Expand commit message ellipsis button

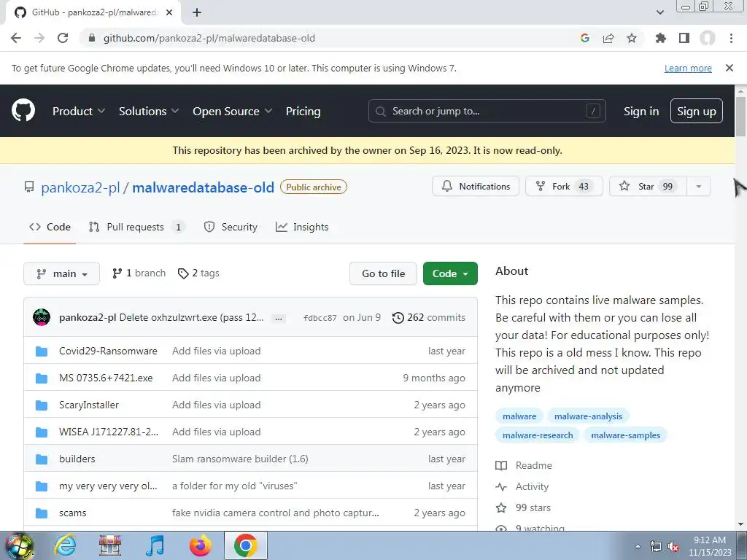pos(279,318)
